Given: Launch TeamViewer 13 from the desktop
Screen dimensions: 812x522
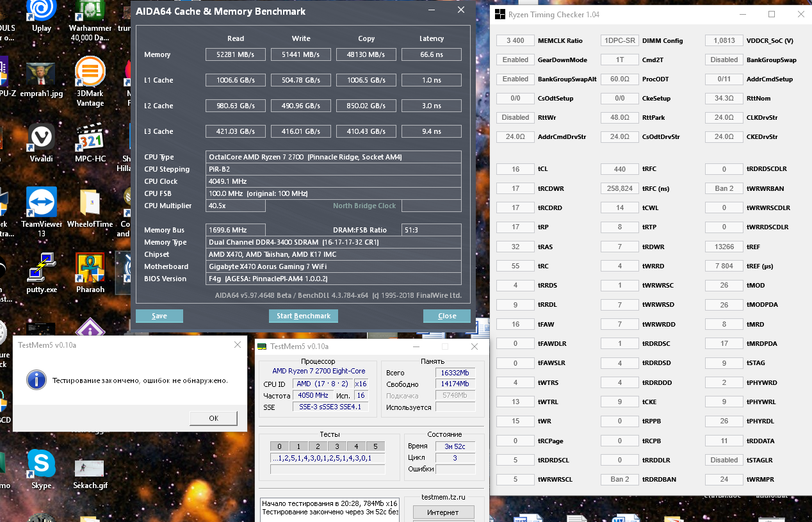Looking at the screenshot, I should (x=42, y=212).
